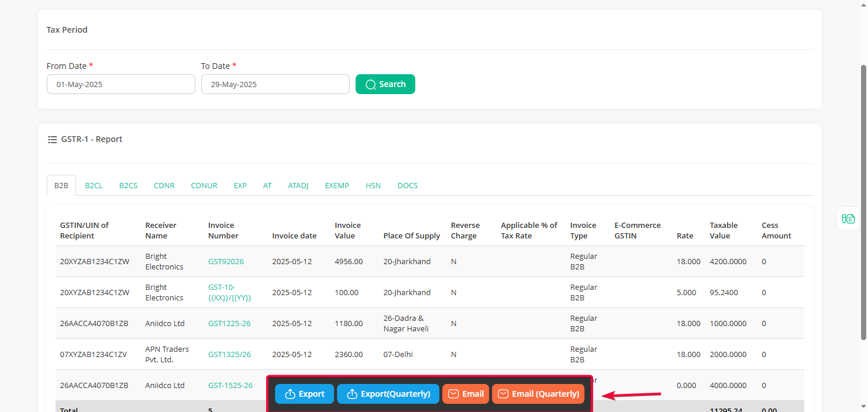This screenshot has height=412, width=868.
Task: Click the blue Export button
Action: pyautogui.click(x=305, y=394)
